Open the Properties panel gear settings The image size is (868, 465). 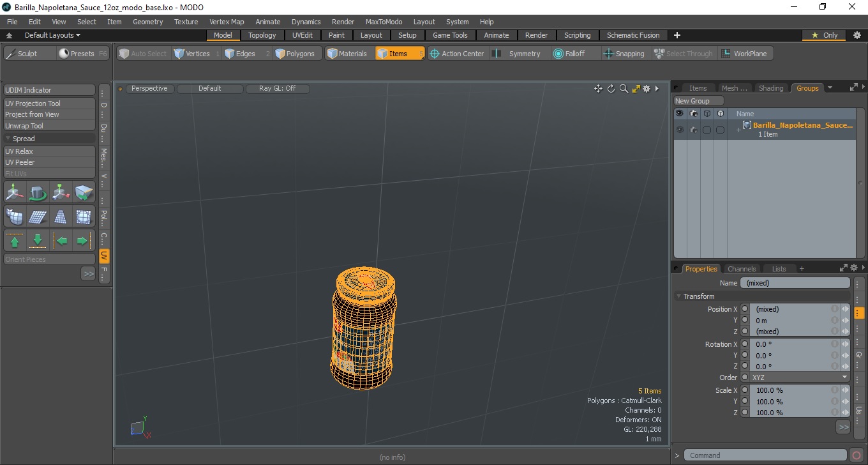853,269
